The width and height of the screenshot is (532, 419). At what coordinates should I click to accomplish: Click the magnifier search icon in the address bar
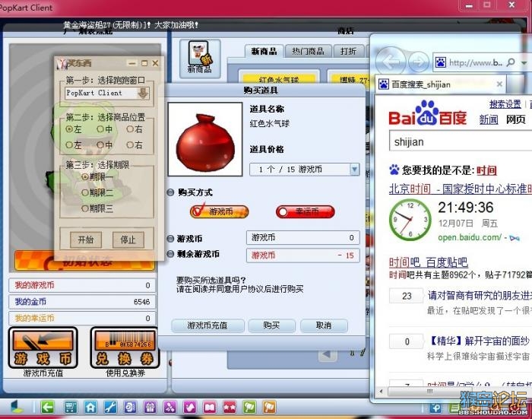click(510, 62)
